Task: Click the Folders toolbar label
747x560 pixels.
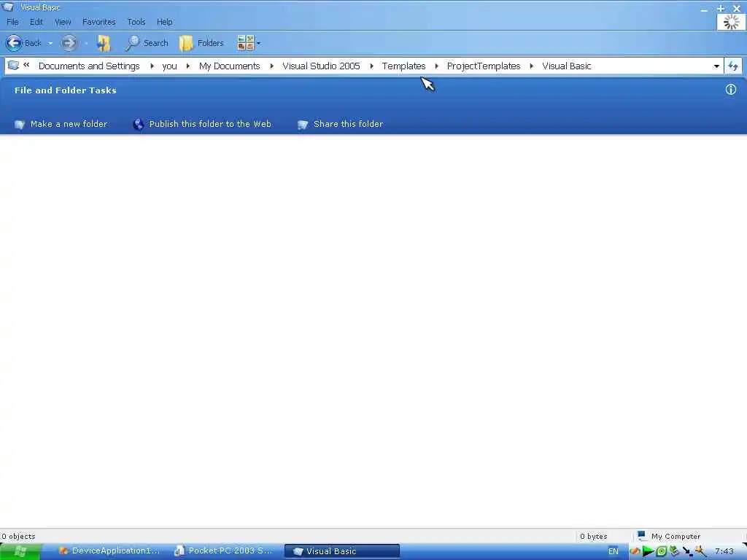Action: [x=211, y=43]
